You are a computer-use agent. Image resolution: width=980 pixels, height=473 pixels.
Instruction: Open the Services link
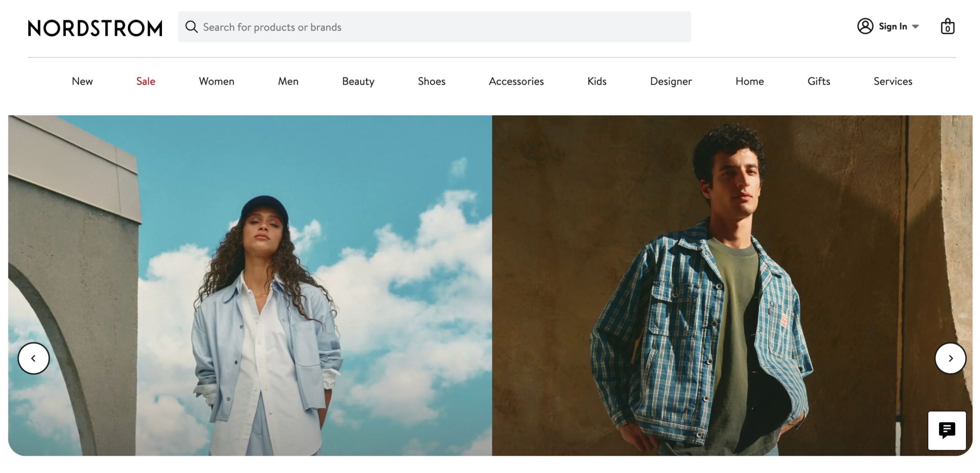click(x=893, y=81)
